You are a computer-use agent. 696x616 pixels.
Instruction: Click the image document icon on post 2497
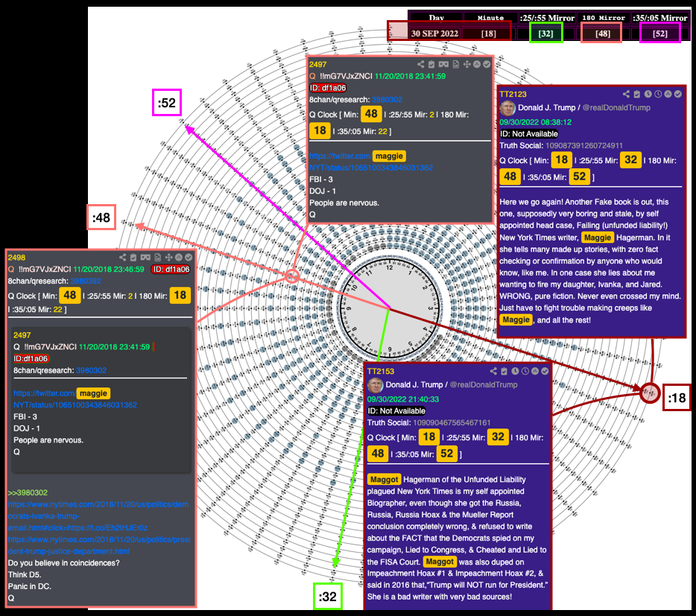456,64
